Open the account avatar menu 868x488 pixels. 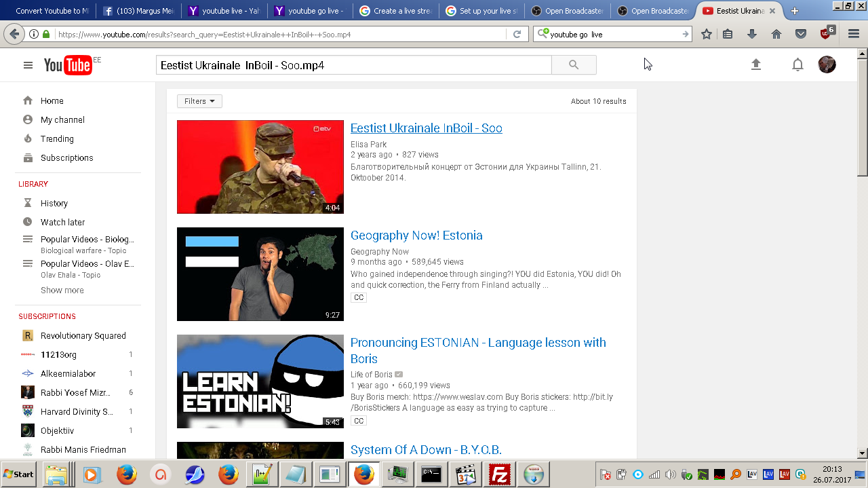(x=827, y=64)
